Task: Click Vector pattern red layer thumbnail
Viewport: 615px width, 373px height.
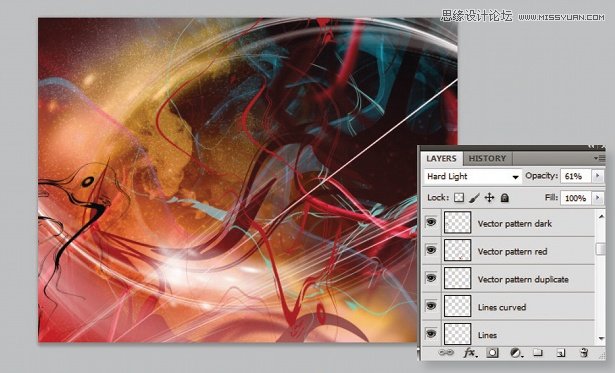Action: point(457,250)
